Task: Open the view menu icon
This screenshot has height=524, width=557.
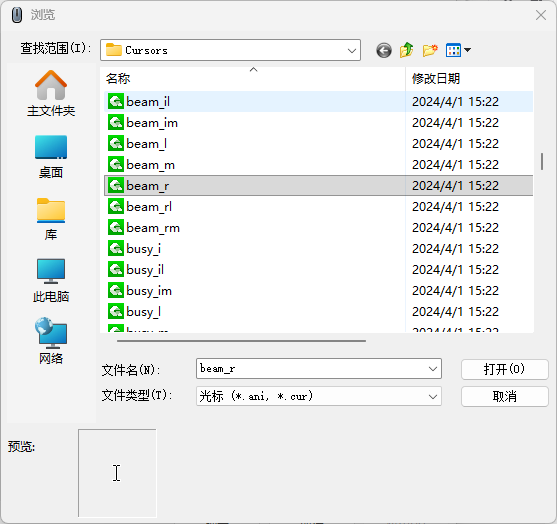Action: coord(458,50)
